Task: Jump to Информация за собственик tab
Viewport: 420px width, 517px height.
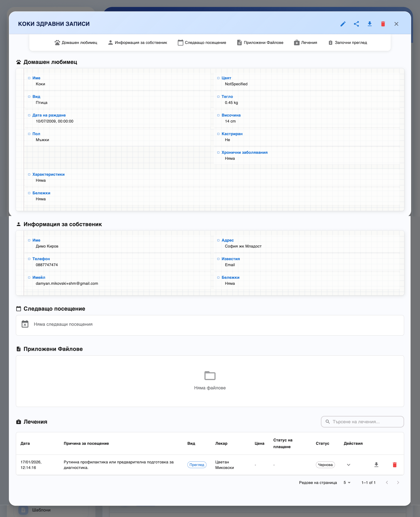Action: point(137,43)
